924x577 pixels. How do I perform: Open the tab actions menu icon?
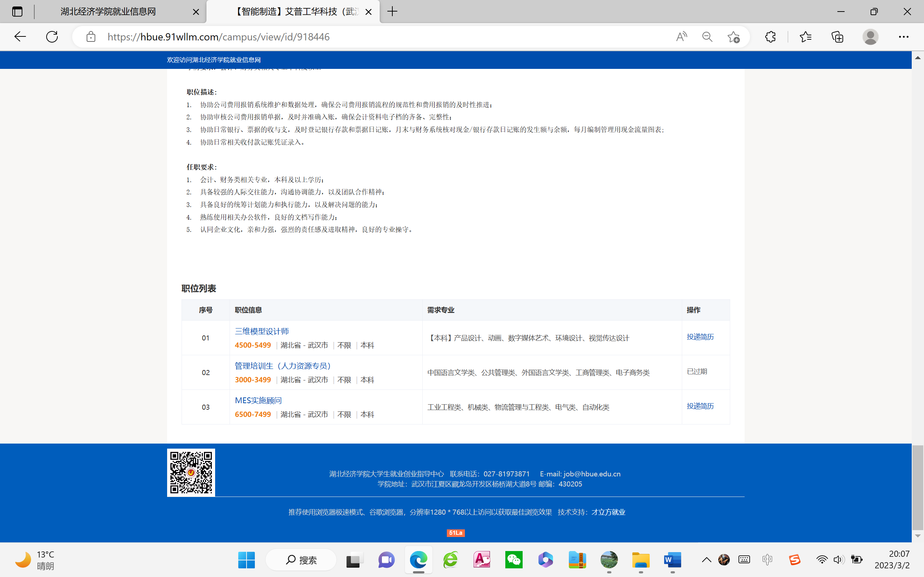[17, 12]
